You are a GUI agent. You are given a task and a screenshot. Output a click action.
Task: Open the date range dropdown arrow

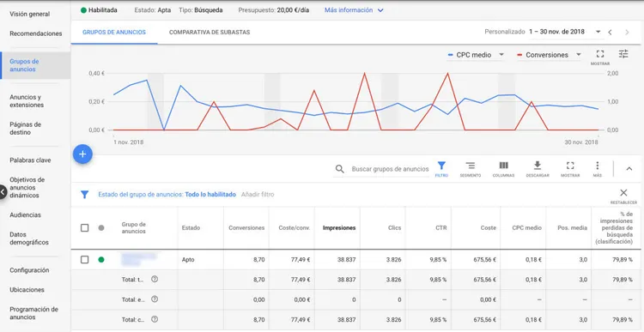(x=598, y=32)
